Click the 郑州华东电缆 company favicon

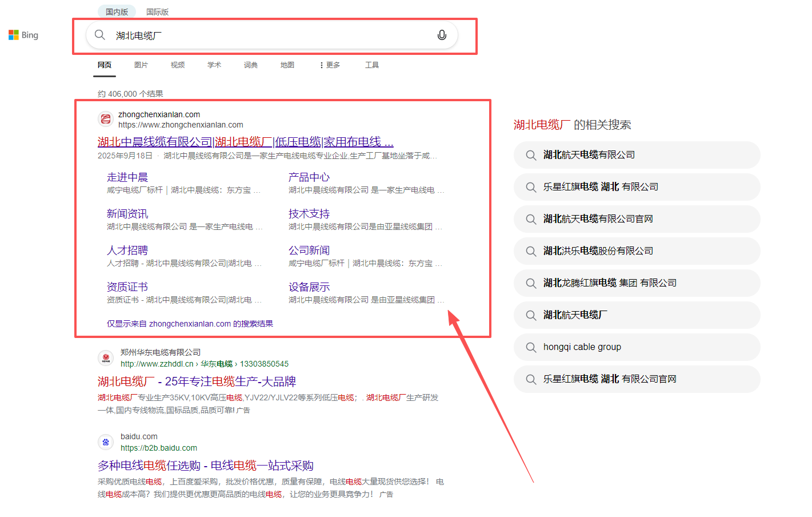click(x=105, y=357)
